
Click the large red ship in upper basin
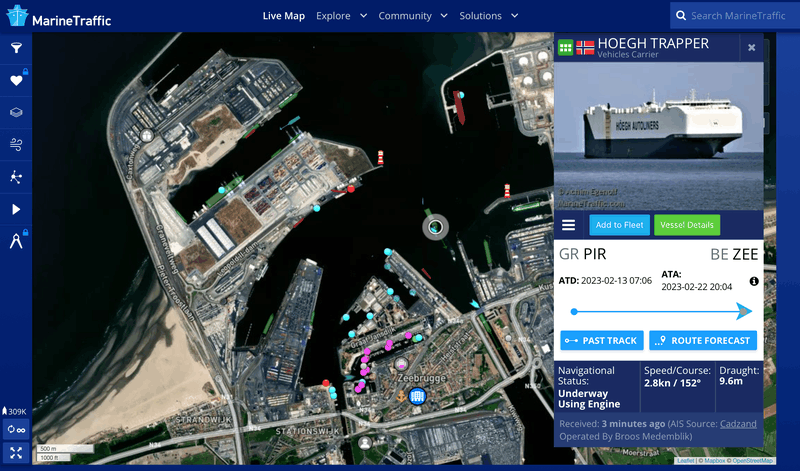pos(459,108)
